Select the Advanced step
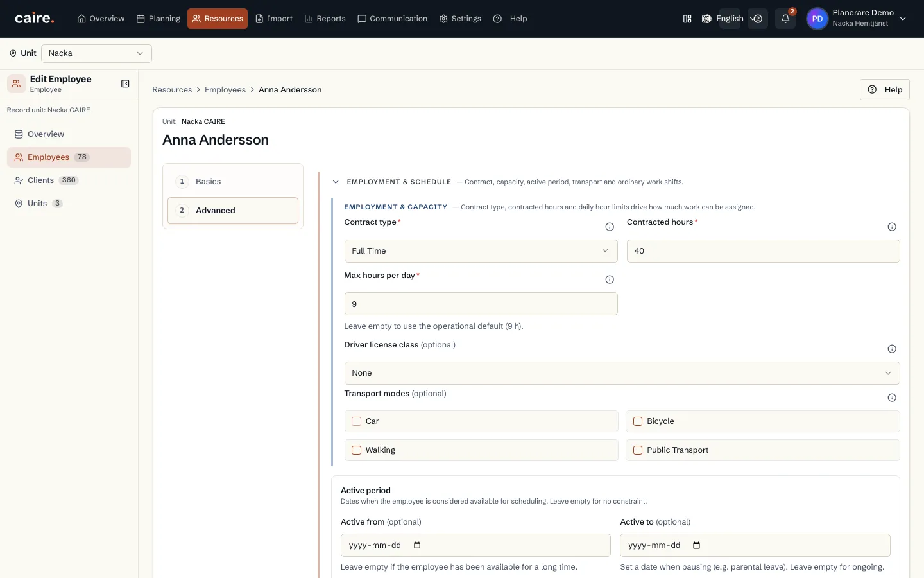This screenshot has height=578, width=924. tap(233, 211)
